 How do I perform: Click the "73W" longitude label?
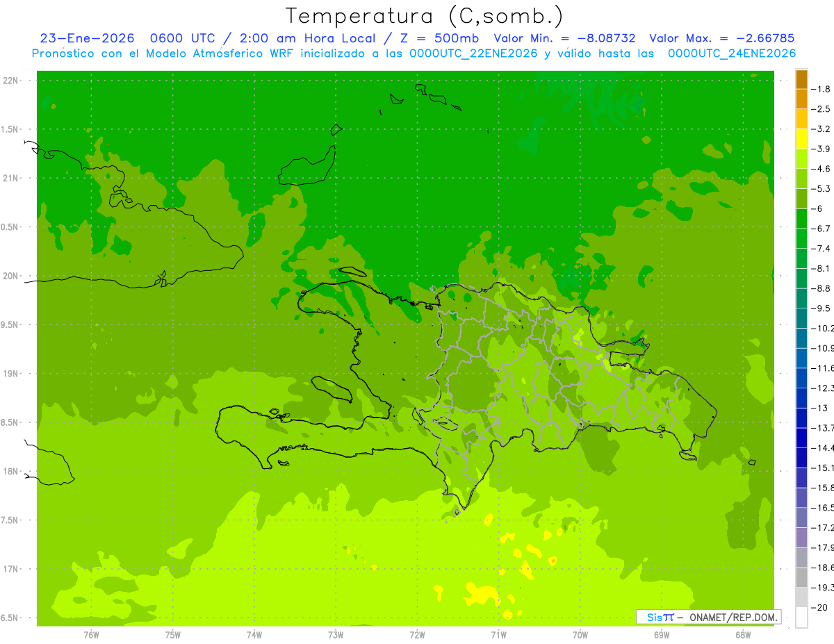[336, 634]
